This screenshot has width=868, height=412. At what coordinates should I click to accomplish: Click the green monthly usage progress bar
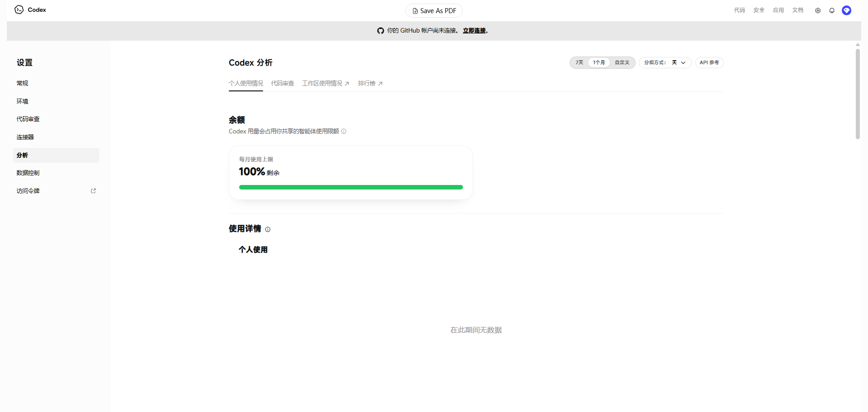pyautogui.click(x=351, y=187)
